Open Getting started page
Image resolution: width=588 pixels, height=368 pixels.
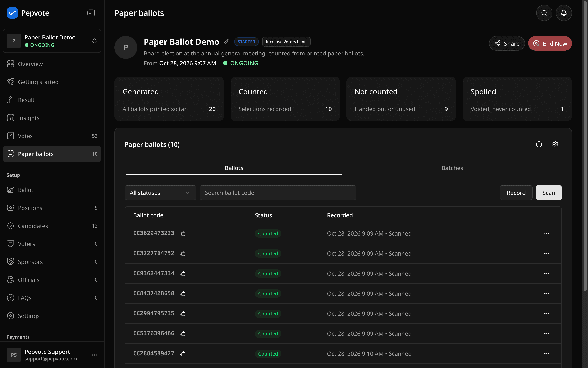52,82
